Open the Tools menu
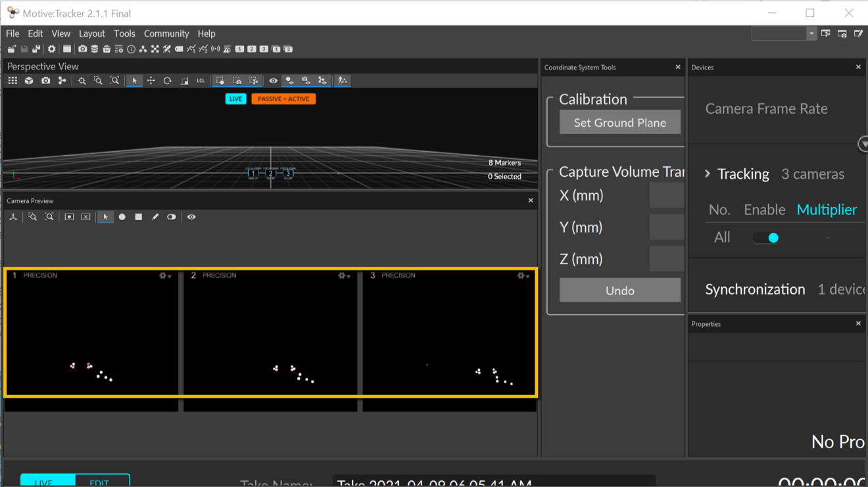Screen dimensions: 868x487 click(124, 34)
